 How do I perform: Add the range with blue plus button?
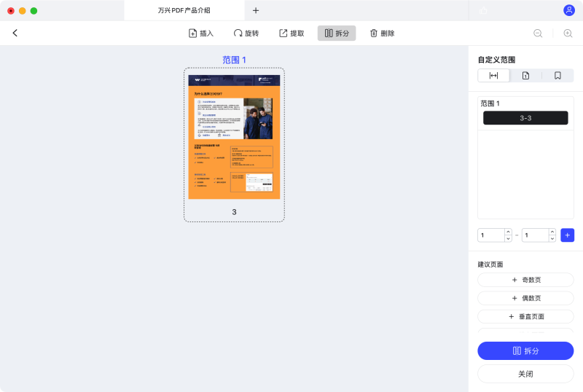[567, 235]
